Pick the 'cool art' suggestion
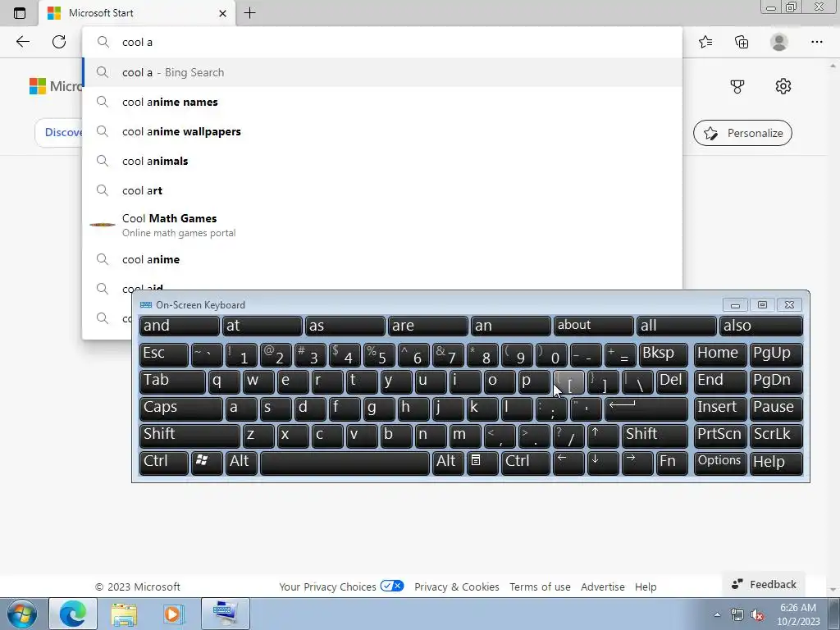This screenshot has height=630, width=840. coord(382,190)
